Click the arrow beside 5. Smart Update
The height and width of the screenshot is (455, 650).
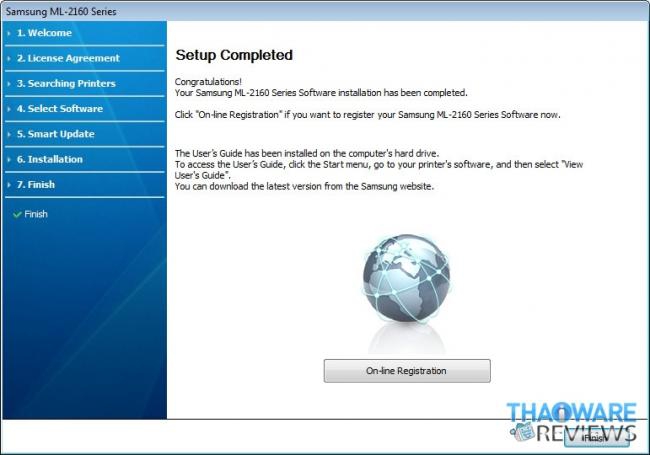pyautogui.click(x=9, y=134)
